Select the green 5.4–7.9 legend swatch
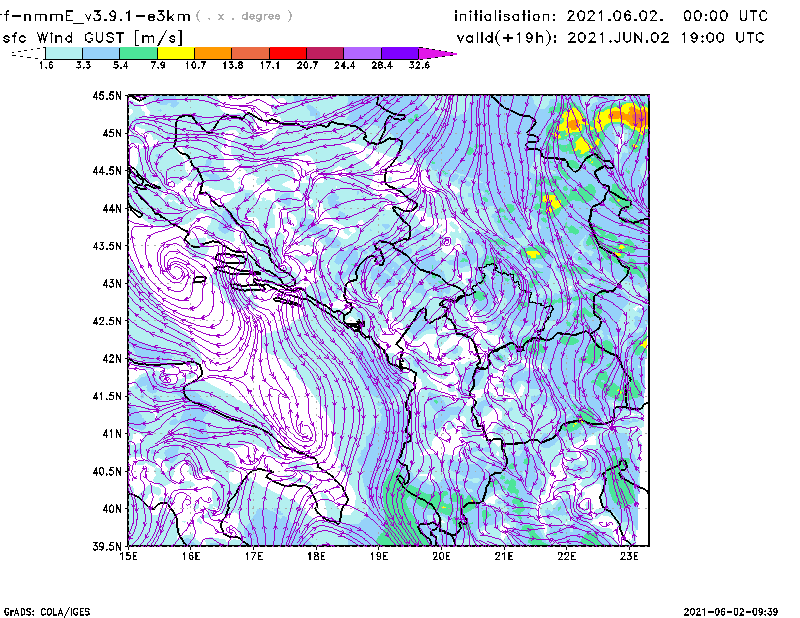Viewport: 800px width, 618px height. pos(138,53)
